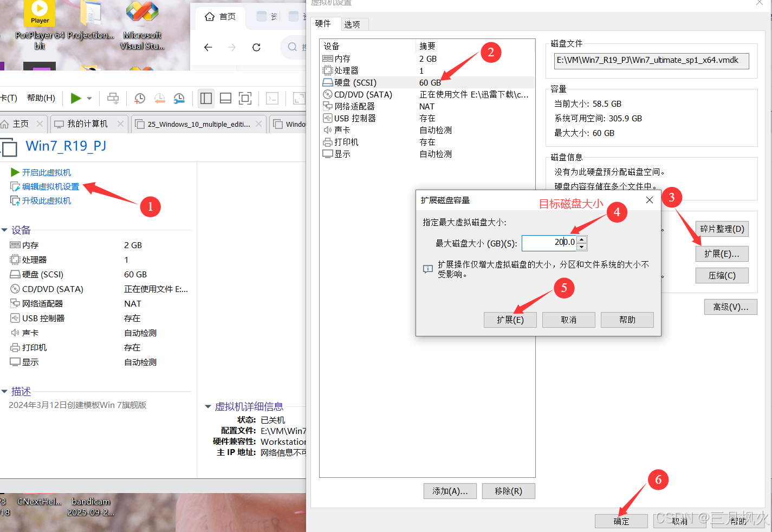Toggle full screen mode icon
This screenshot has height=532, width=772.
click(x=245, y=98)
